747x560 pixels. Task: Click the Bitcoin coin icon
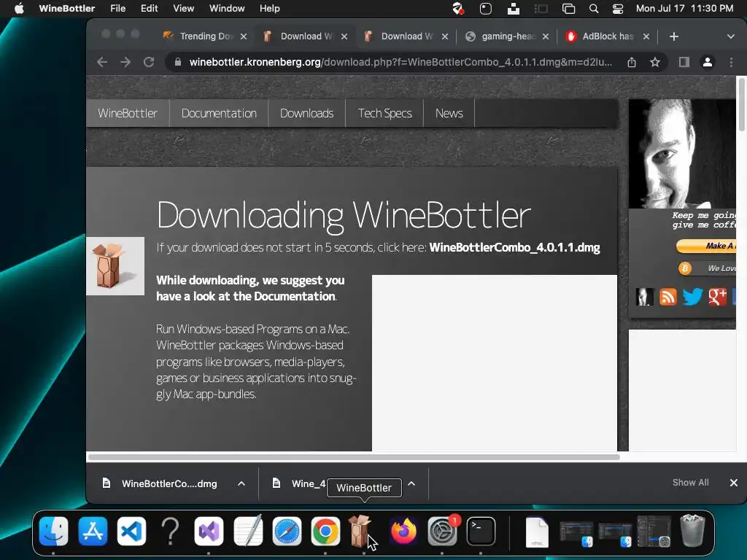click(684, 268)
